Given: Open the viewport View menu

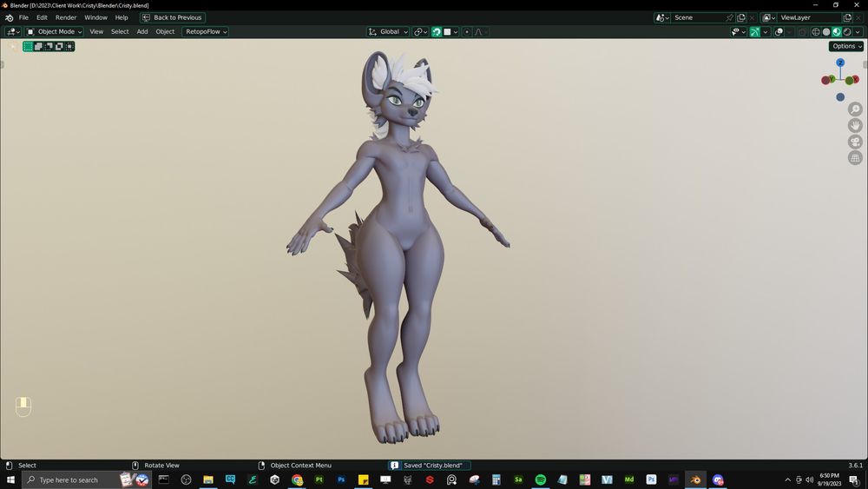Looking at the screenshot, I should pos(96,31).
